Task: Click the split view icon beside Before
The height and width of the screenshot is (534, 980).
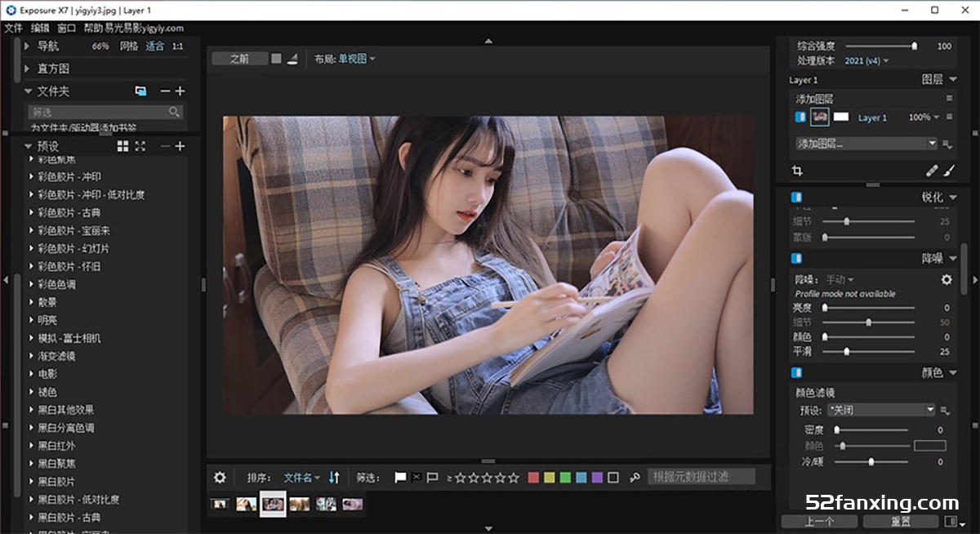Action: click(x=292, y=59)
